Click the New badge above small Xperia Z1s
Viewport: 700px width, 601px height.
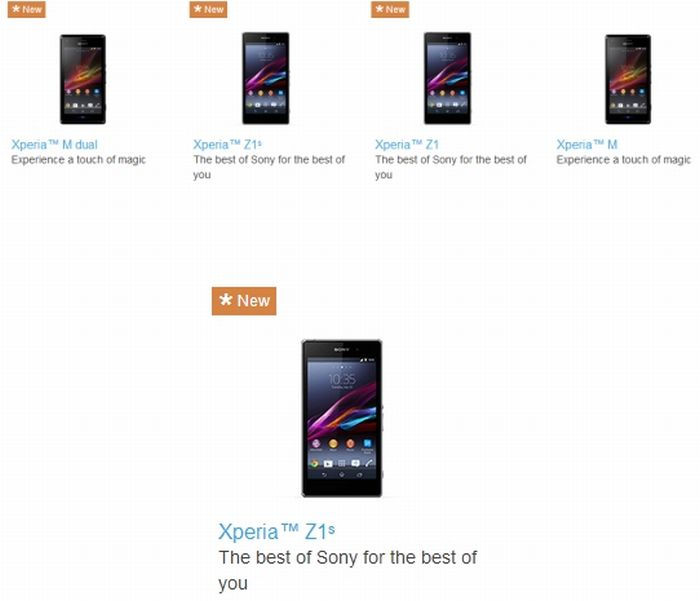coord(208,9)
